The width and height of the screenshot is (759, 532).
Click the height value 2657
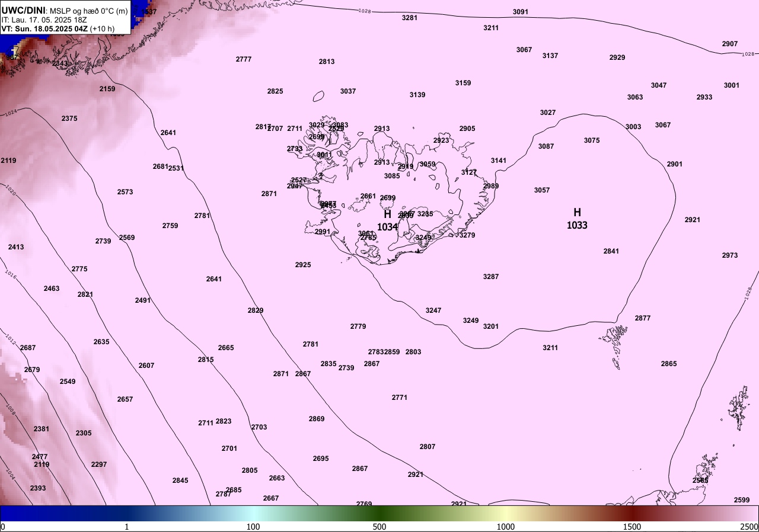click(x=125, y=399)
